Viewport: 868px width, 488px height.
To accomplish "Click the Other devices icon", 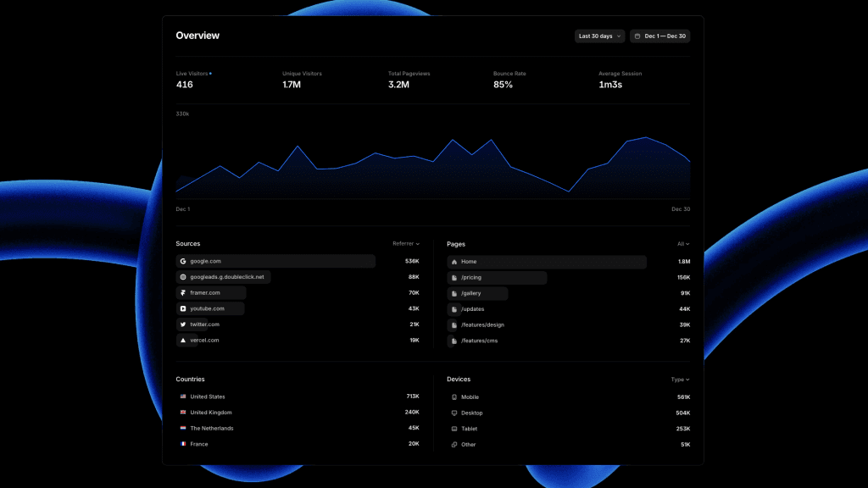I will pos(454,445).
